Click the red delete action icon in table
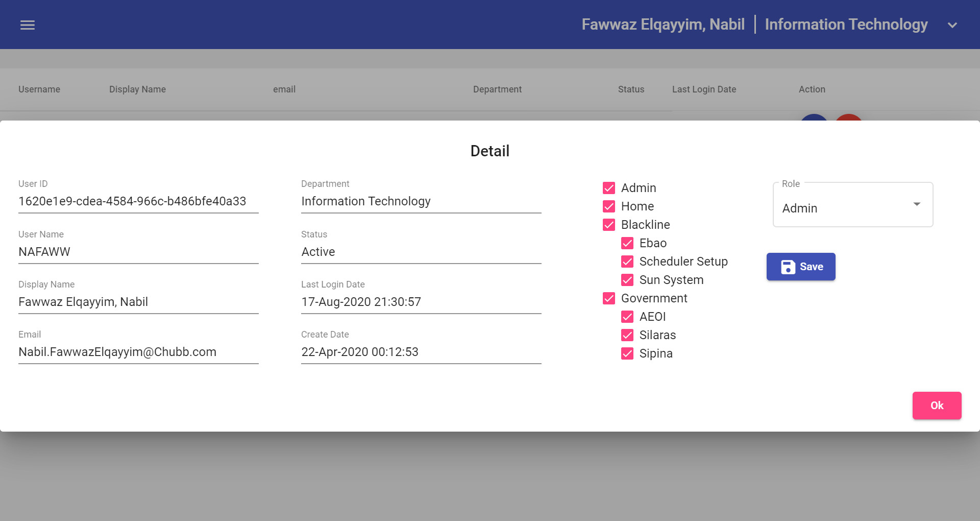 (x=848, y=121)
